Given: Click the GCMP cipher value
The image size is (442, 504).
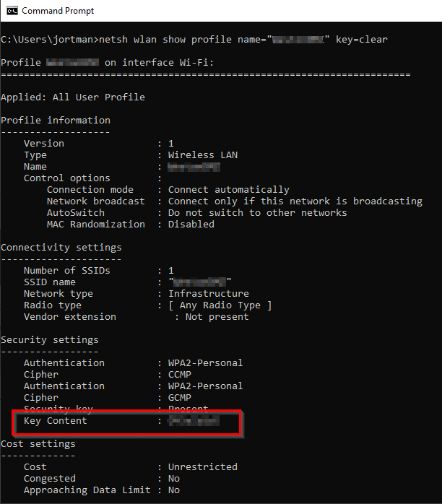Looking at the screenshot, I should (180, 398).
